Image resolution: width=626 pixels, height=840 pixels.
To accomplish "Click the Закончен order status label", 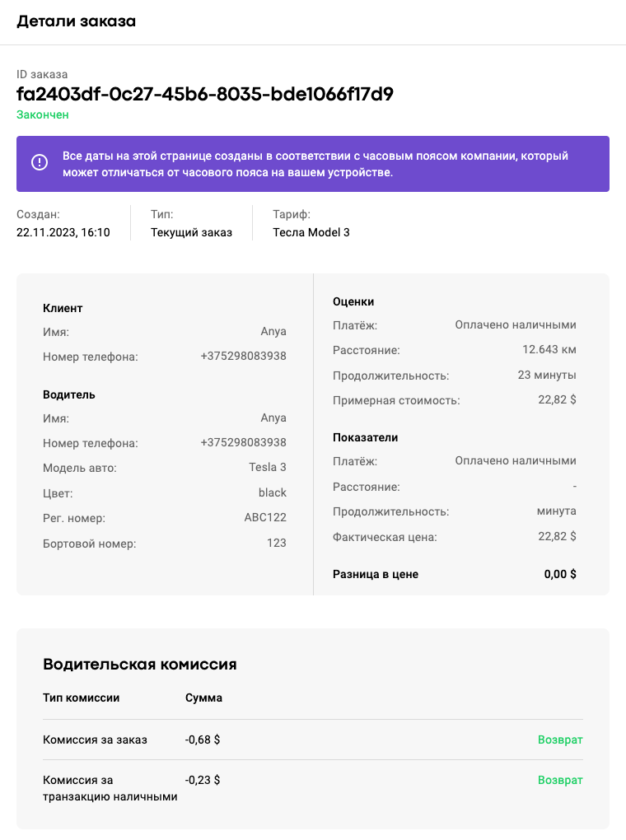I will coord(42,114).
